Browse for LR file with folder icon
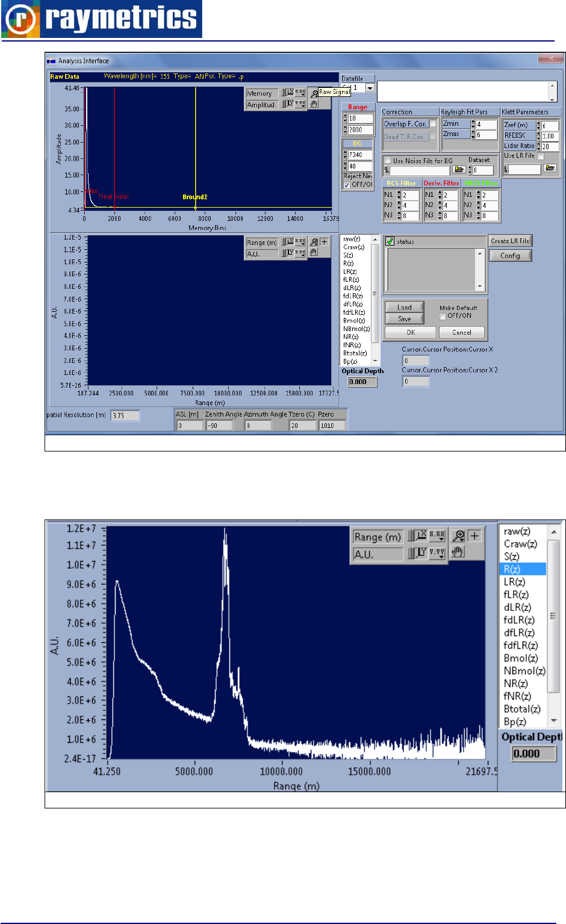Viewport: 566px width, 924px height. click(x=550, y=169)
